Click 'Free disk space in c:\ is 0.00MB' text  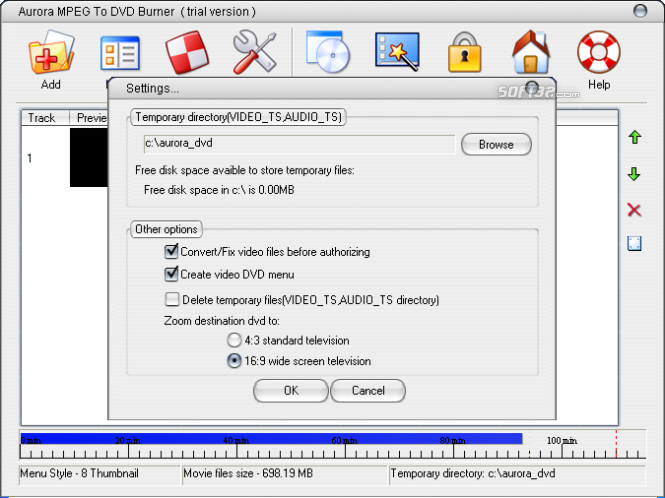pos(219,190)
